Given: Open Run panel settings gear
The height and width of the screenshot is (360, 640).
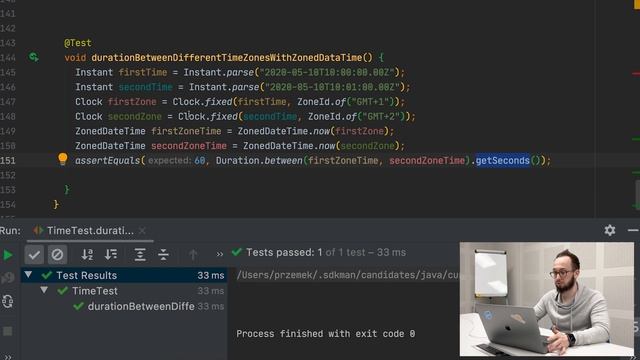Looking at the screenshot, I should 609,230.
